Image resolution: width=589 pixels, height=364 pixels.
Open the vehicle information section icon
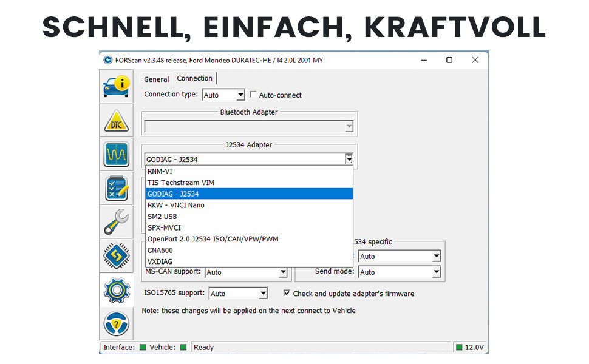pos(116,85)
